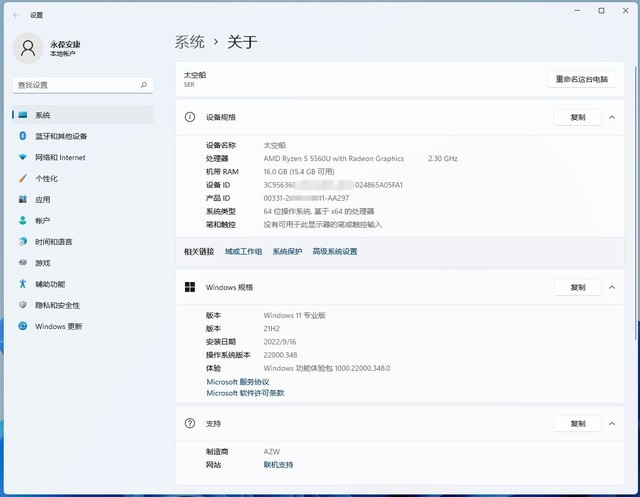Click the time and language globe icon
Viewport: 640px width, 497px height.
click(23, 242)
